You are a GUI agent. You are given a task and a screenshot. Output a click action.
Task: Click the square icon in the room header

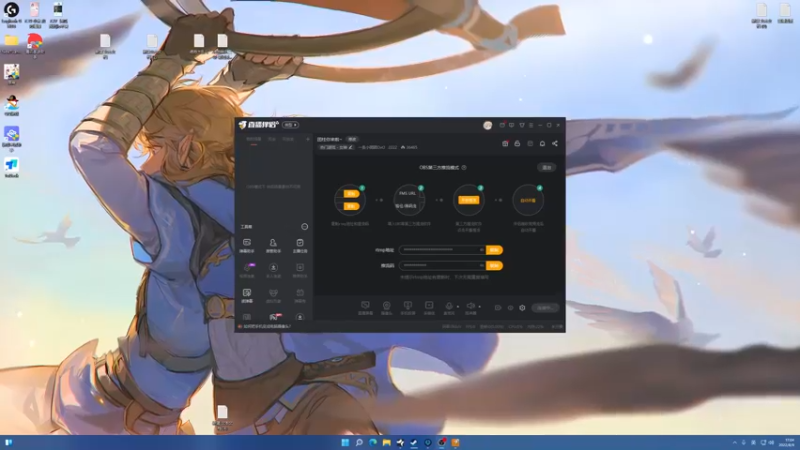tap(530, 144)
